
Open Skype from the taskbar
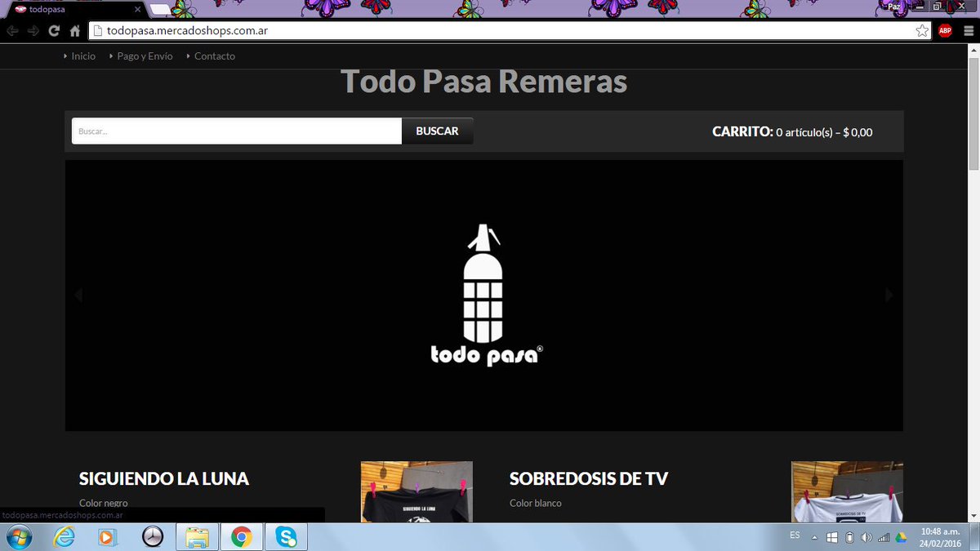point(286,537)
